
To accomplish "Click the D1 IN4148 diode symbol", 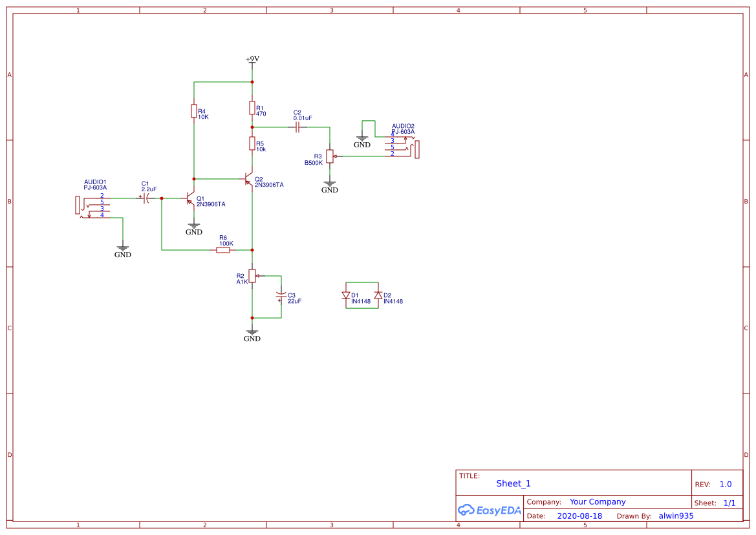I will (346, 296).
